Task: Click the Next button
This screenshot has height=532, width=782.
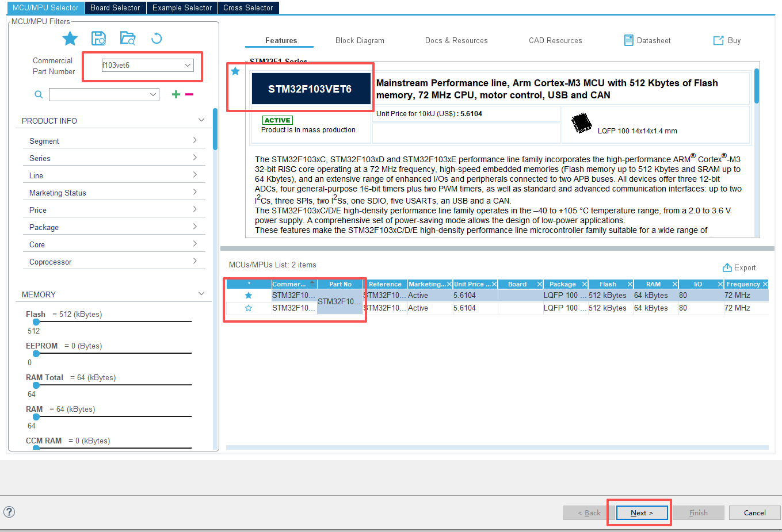Action: (x=642, y=512)
